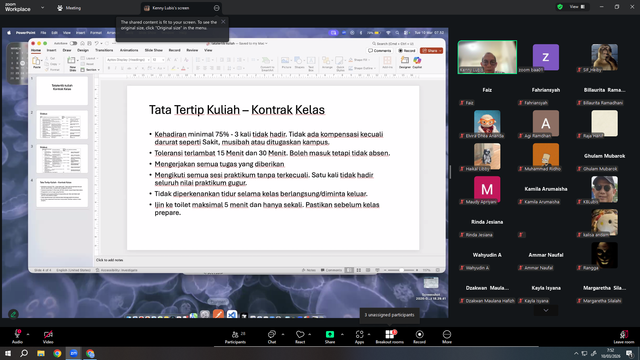Start recording with Zoom Record icon
Viewport: 640px width, 360px height.
pyautogui.click(x=419, y=337)
